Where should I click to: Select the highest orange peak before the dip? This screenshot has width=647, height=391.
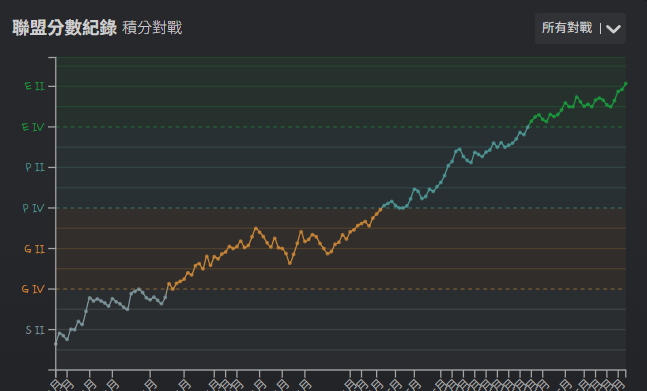point(256,228)
